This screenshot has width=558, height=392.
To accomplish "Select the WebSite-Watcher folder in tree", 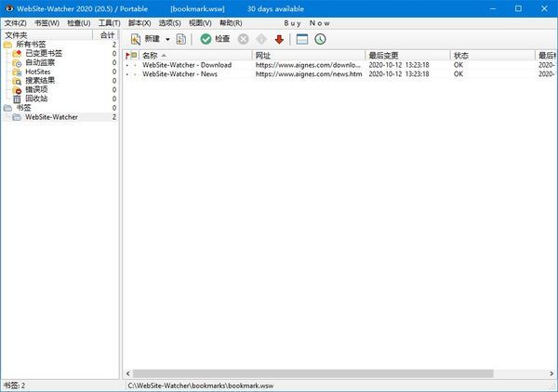I will 51,117.
